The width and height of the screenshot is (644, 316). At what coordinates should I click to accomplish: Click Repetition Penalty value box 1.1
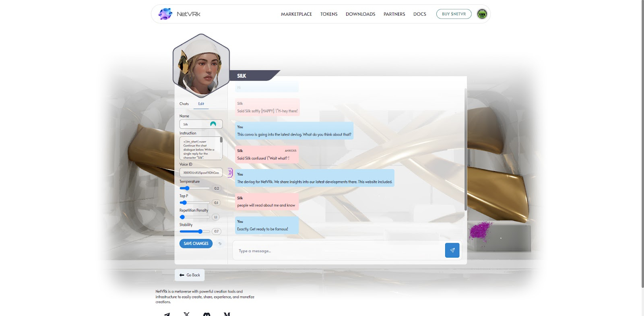[x=216, y=217]
